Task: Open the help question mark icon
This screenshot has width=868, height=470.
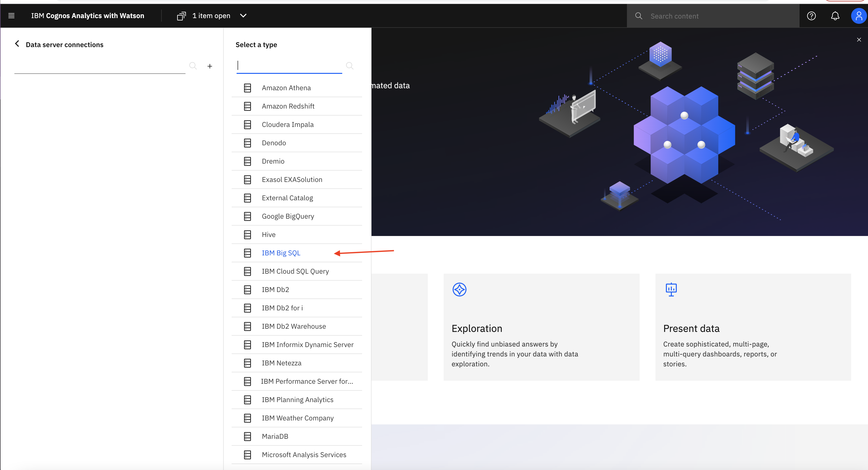Action: [811, 16]
